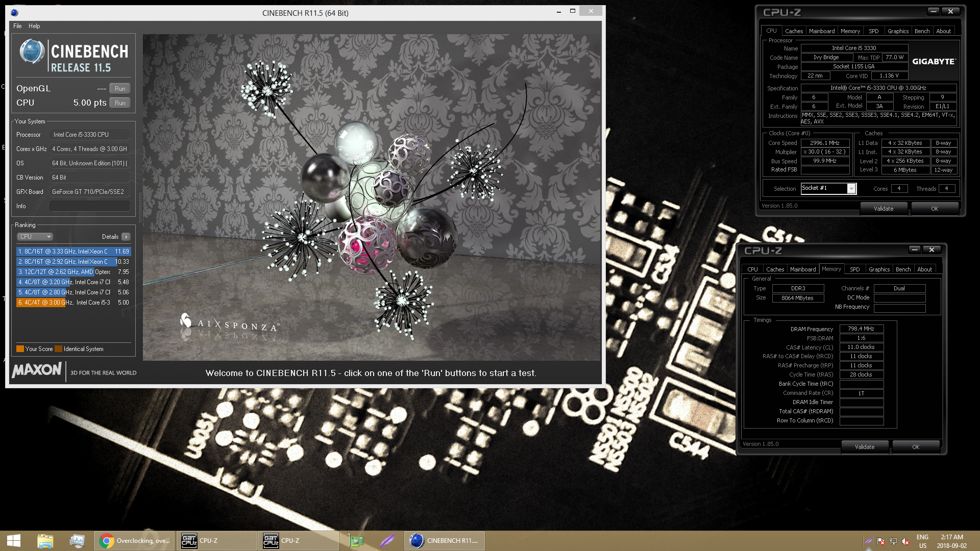Open File Explorer from the taskbar
Screen dimensions: 980x551
pyautogui.click(x=45, y=541)
